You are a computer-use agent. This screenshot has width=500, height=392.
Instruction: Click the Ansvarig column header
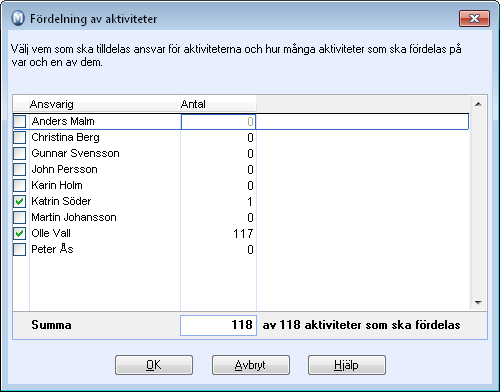tap(105, 104)
